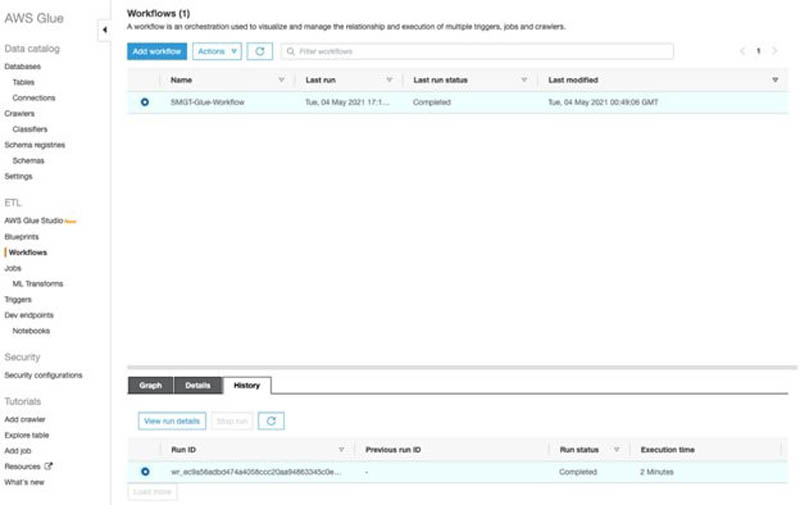Click the SMGT-Glue-Workflow name
Viewport: 800px width, 505px height.
click(207, 102)
